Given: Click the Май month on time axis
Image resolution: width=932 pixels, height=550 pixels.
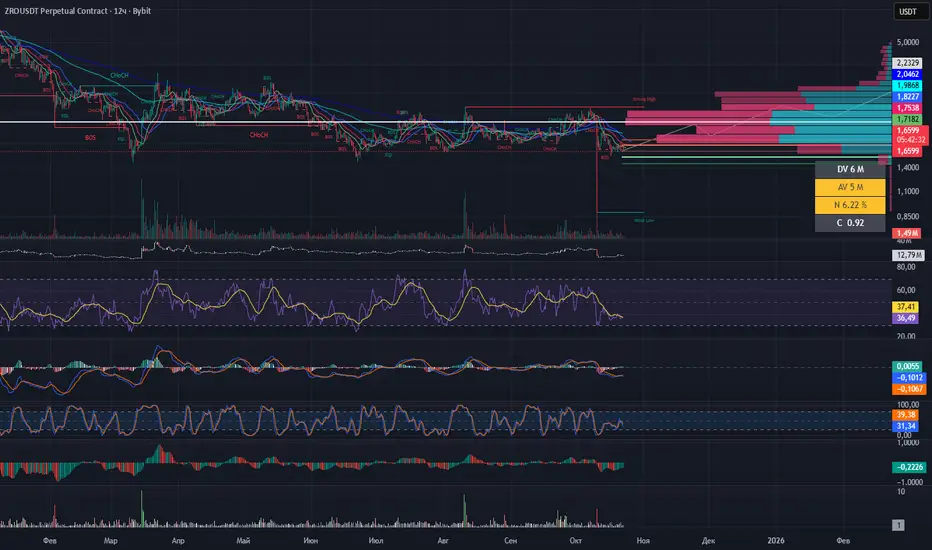Looking at the screenshot, I should 243,540.
